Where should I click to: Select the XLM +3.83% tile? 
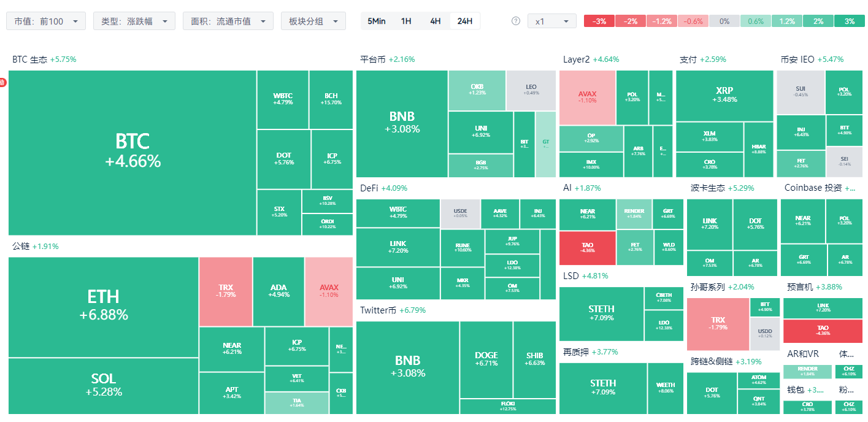click(709, 137)
